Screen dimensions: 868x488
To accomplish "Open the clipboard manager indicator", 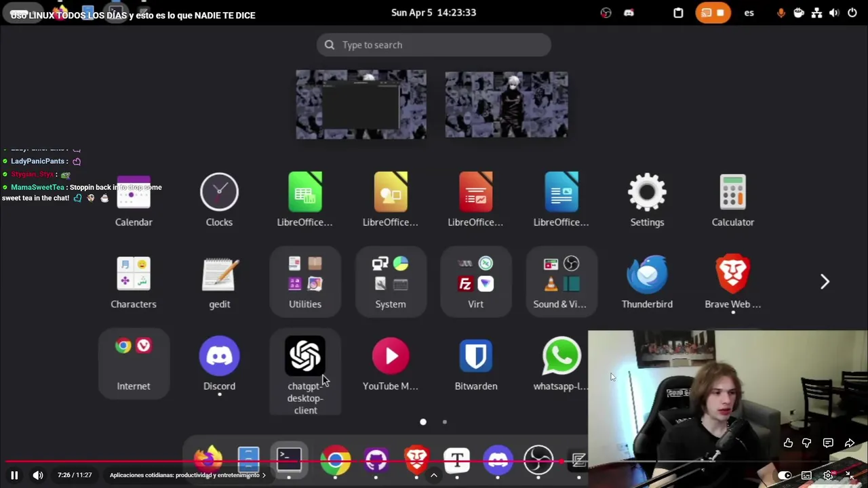I will [x=678, y=12].
